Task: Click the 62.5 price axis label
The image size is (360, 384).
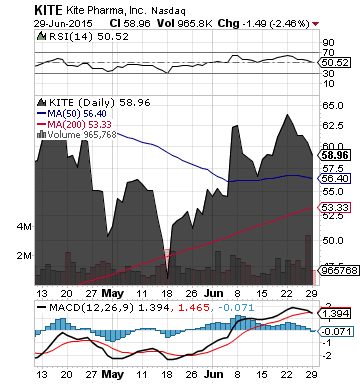Action: tap(332, 125)
